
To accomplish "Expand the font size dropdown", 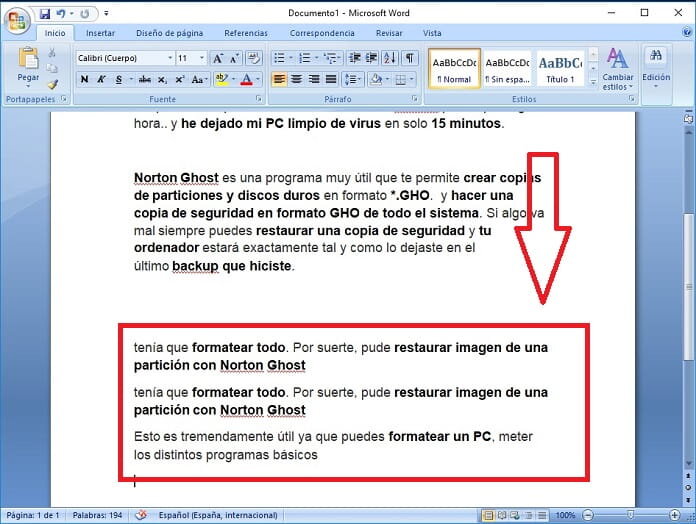I will (202, 59).
